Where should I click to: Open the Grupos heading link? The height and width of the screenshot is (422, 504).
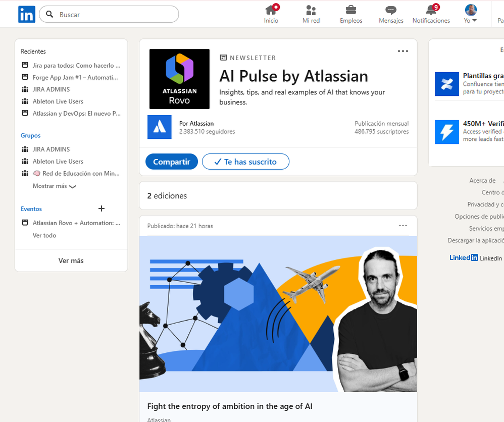coord(30,135)
